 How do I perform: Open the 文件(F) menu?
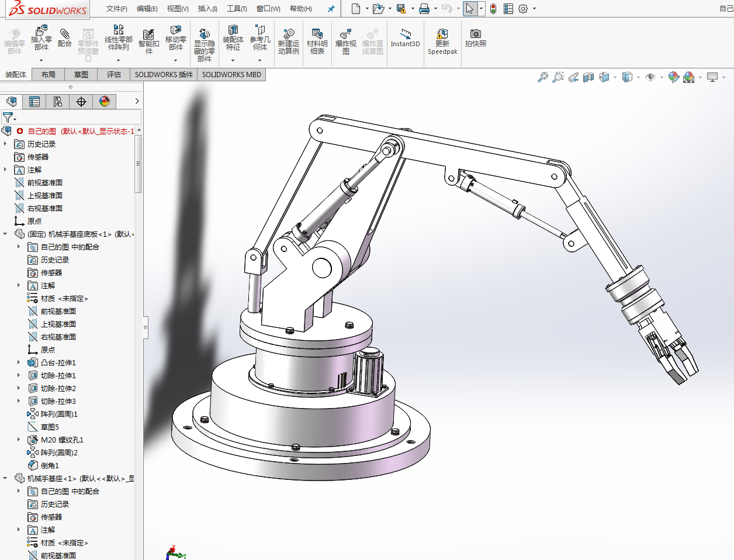117,9
